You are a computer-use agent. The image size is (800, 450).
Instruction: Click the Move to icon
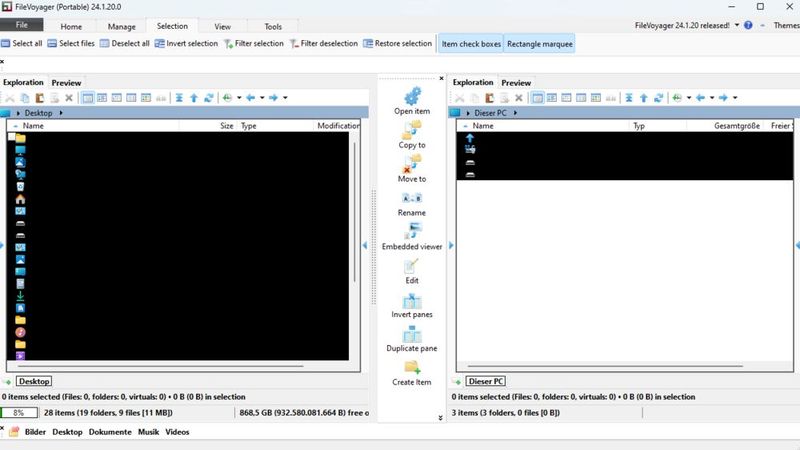[412, 164]
